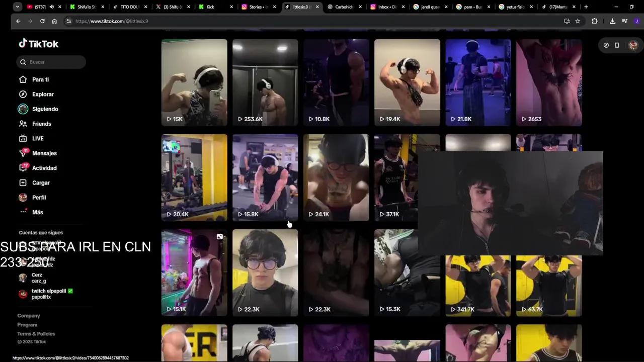Switch to the Instagram Stories tab
644x362 pixels.
coord(259,7)
